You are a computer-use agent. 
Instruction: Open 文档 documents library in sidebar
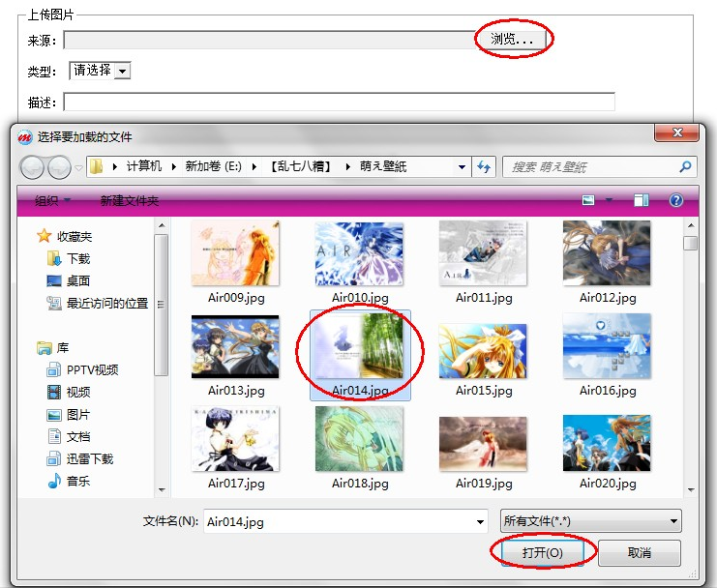pyautogui.click(x=69, y=437)
